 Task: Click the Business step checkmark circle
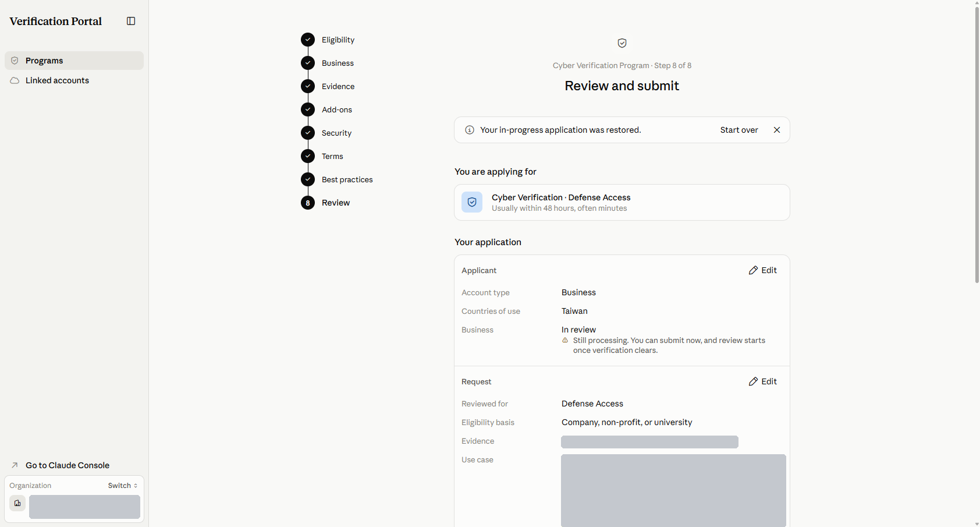coord(308,63)
